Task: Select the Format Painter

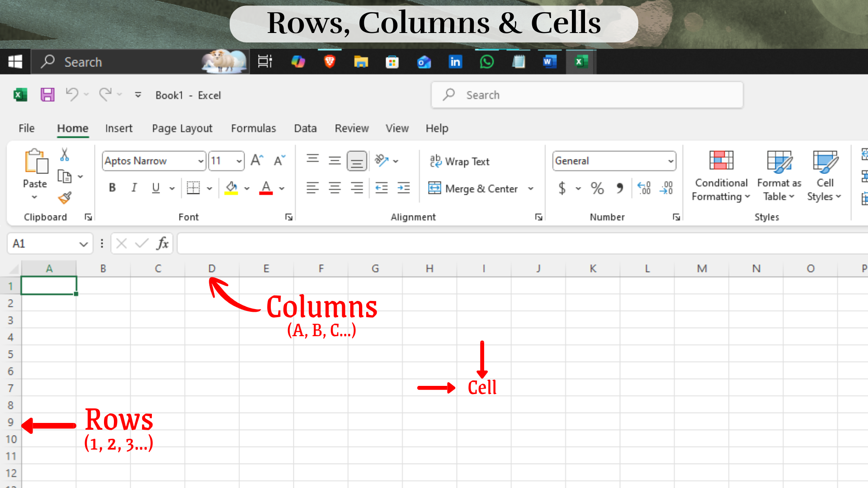Action: pos(65,198)
